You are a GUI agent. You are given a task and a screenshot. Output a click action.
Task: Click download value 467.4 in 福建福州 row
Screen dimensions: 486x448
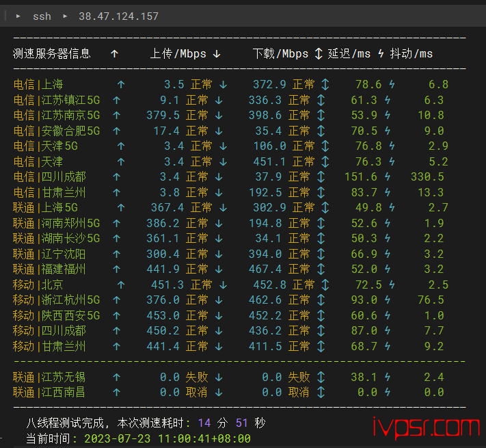tap(265, 269)
